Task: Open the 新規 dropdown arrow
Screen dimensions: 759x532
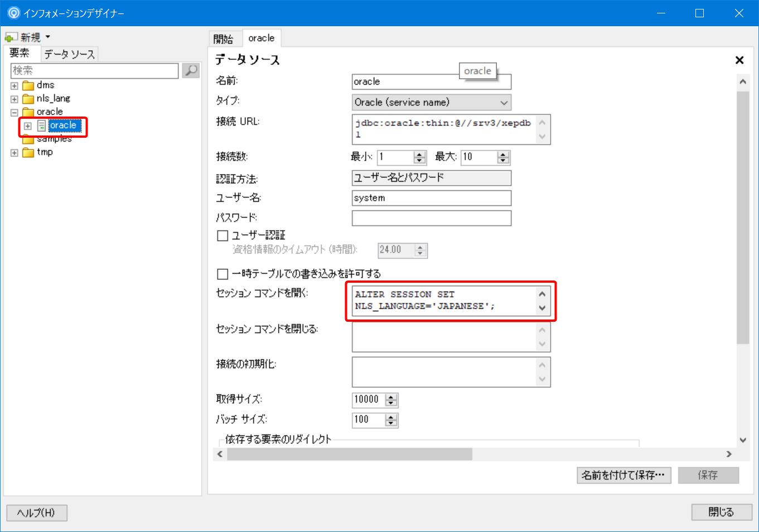Action: click(48, 37)
